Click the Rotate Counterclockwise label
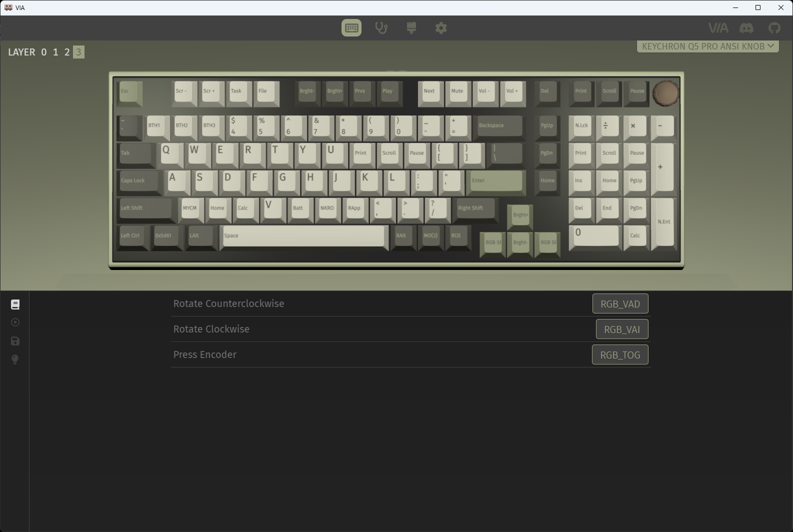Viewport: 793px width, 532px height. [228, 303]
